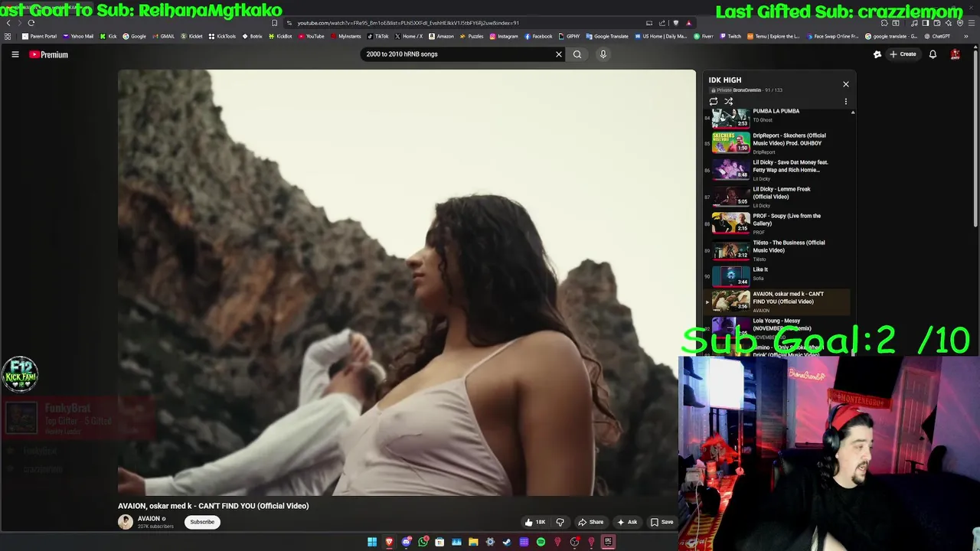Open playlist three-dot options menu
Screen dimensions: 980x551
(x=846, y=101)
